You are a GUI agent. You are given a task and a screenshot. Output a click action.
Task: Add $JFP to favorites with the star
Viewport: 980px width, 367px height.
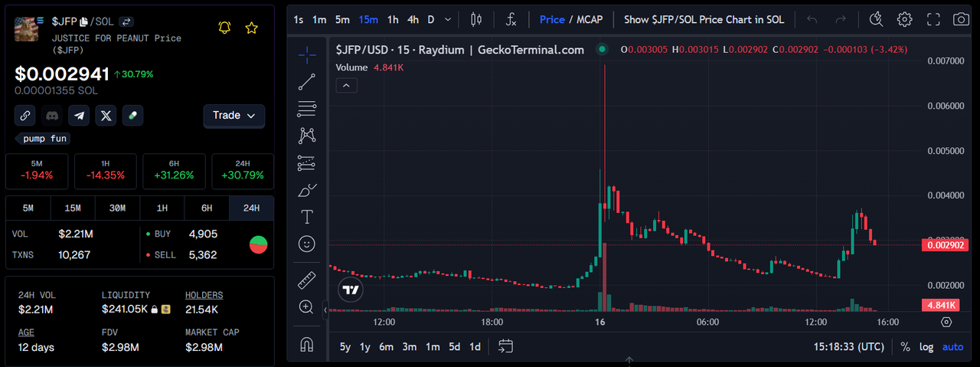click(x=251, y=28)
